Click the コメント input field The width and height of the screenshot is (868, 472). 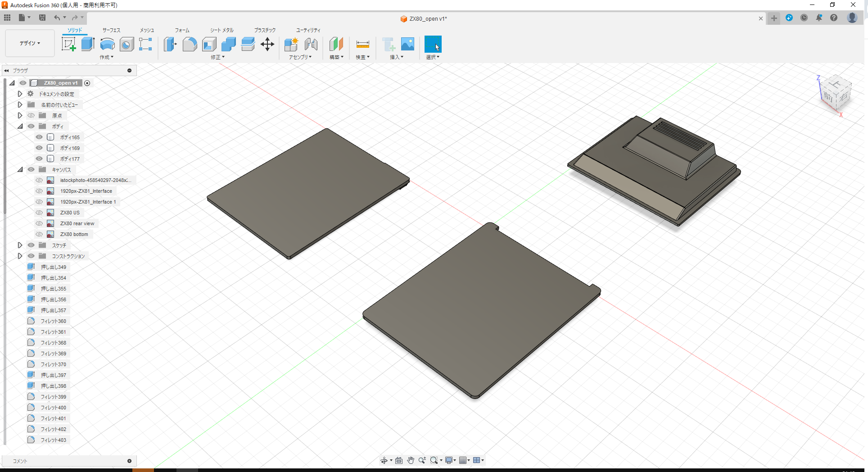[68, 461]
